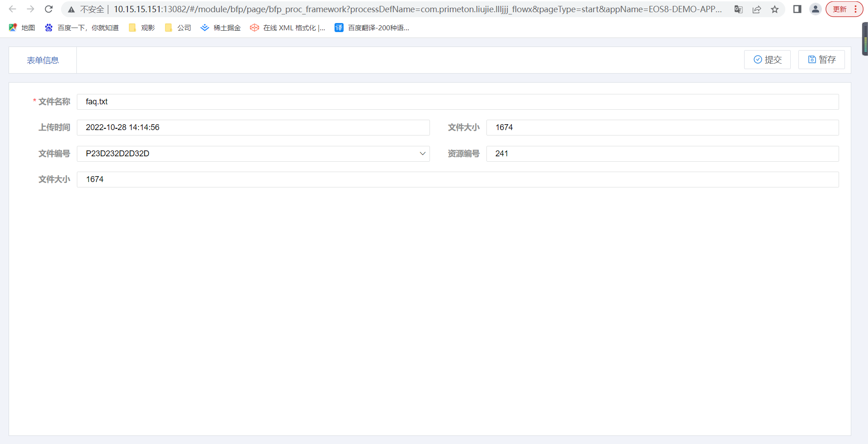
Task: Open the 百度一下，你就知道 bookmark
Action: (x=82, y=28)
